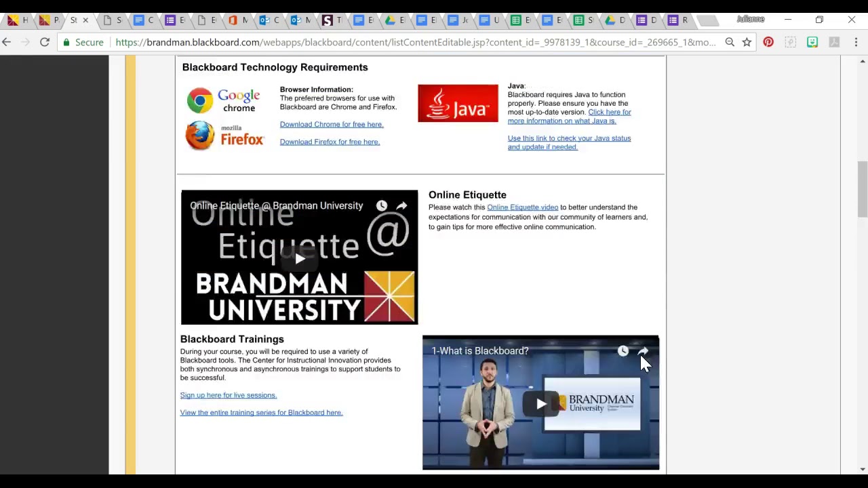Sign up here for live sessions
Viewport: 868px width, 488px height.
(x=229, y=395)
